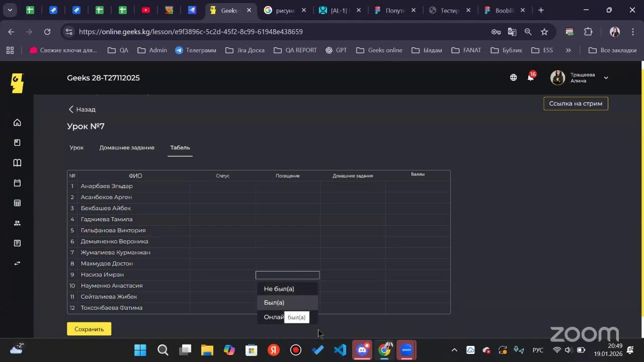Click the translate page icon

tap(512, 32)
